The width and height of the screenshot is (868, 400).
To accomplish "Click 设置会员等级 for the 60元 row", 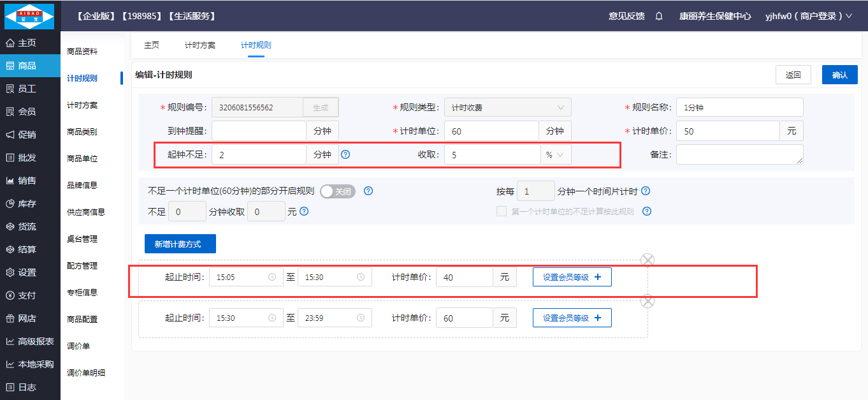I will coord(572,318).
